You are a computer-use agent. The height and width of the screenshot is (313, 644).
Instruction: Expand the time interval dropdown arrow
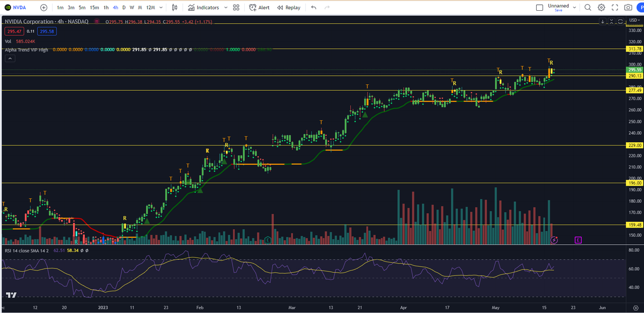tap(161, 8)
